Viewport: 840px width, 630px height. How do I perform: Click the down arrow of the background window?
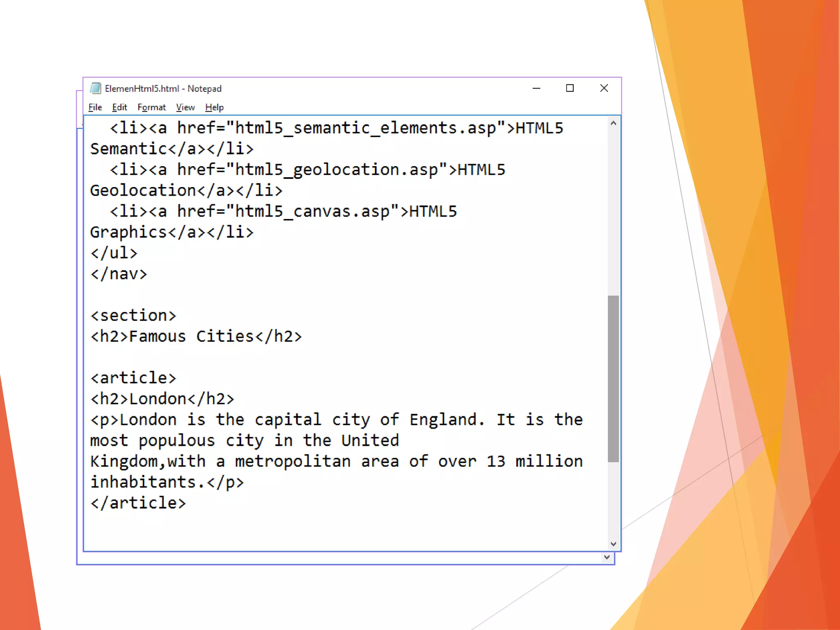point(607,557)
